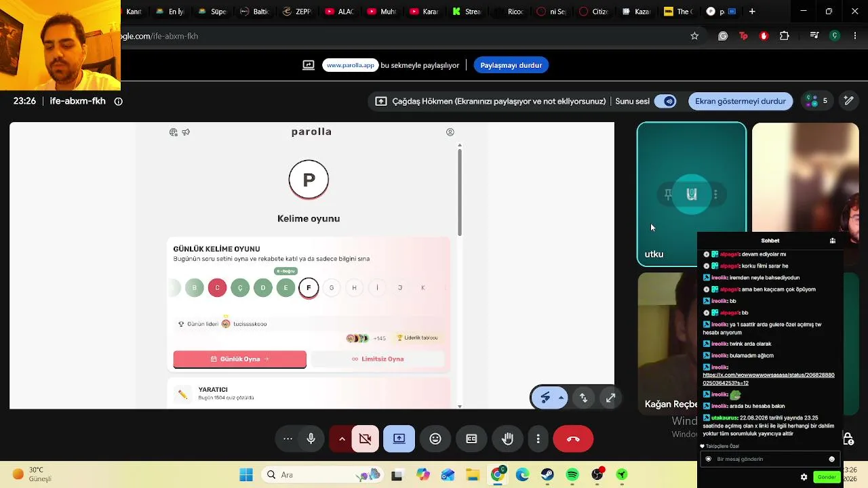Turn on captions in the Meet bar
Viewport: 868px width, 488px height.
(471, 439)
